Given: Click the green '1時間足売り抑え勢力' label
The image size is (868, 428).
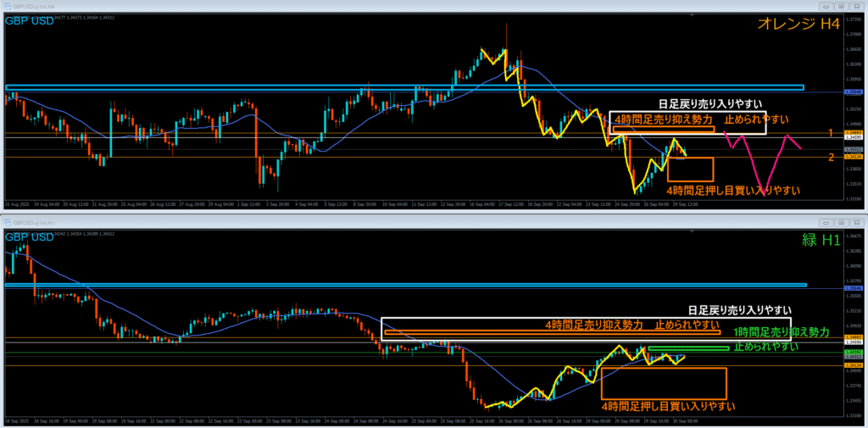Looking at the screenshot, I should click(x=781, y=332).
